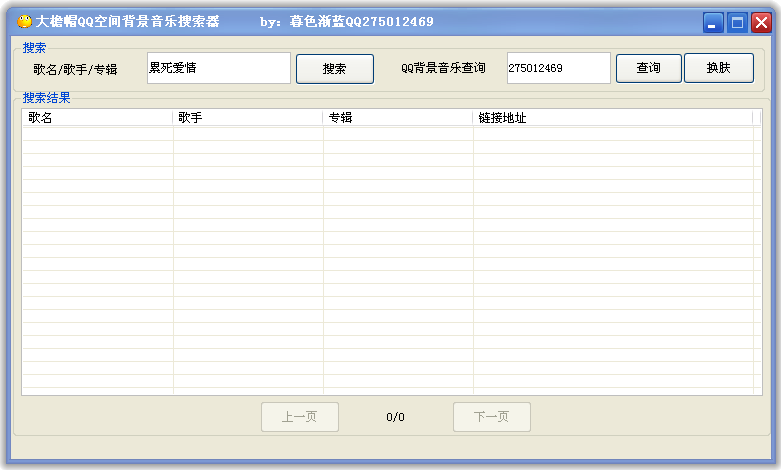
Task: Click the 查询 query button
Action: [x=649, y=68]
